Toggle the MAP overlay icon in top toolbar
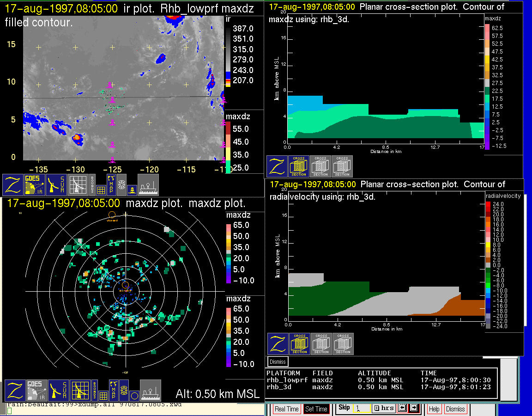The width and height of the screenshot is (532, 416). click(111, 184)
